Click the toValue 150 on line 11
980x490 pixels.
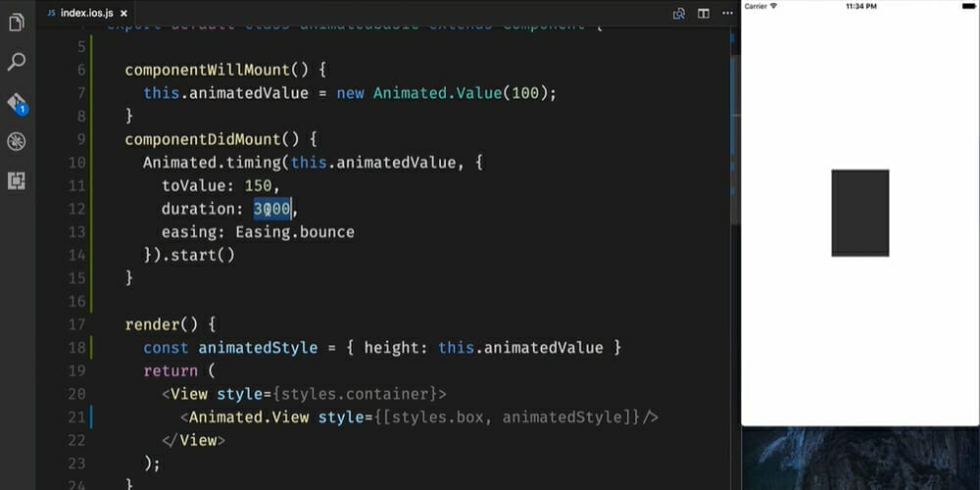(262, 185)
